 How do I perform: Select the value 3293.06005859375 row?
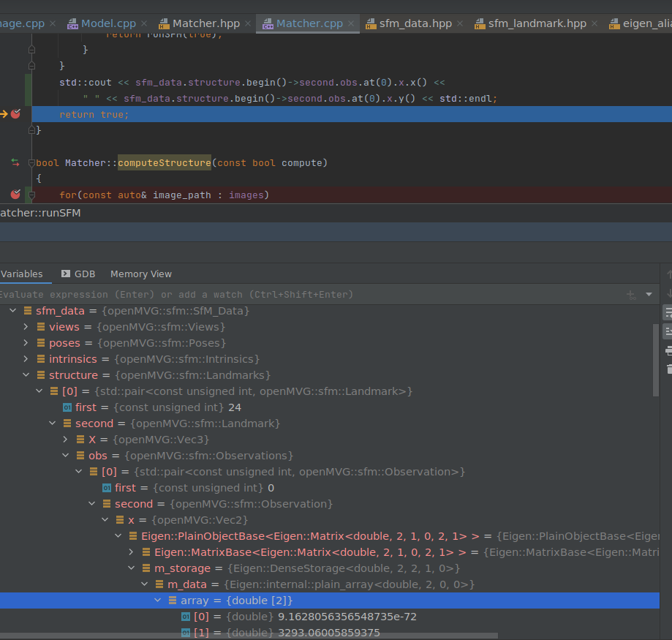[x=329, y=632]
